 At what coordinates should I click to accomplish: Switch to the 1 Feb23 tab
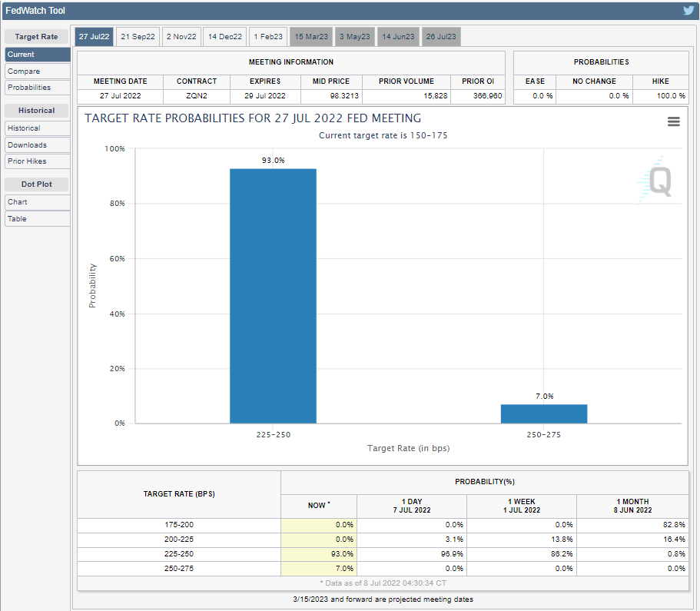click(x=268, y=36)
